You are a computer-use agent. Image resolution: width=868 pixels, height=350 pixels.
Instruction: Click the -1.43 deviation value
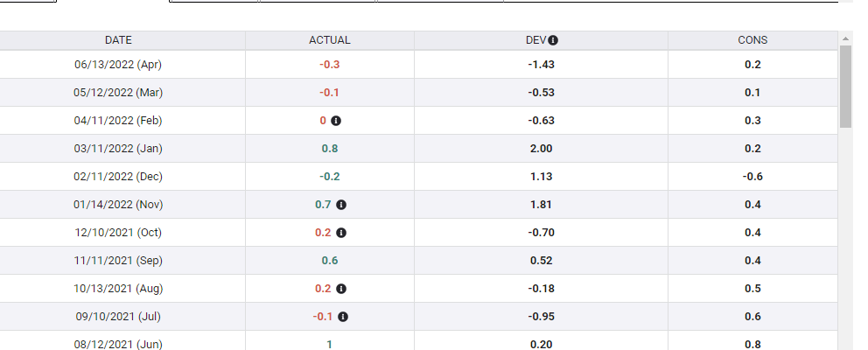click(541, 65)
